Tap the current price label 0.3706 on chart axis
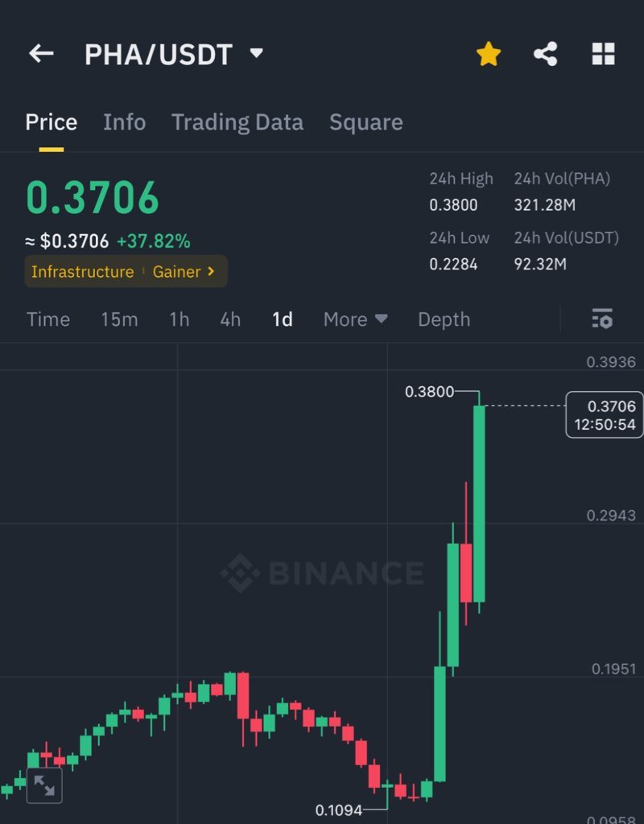This screenshot has width=644, height=824. (x=605, y=414)
